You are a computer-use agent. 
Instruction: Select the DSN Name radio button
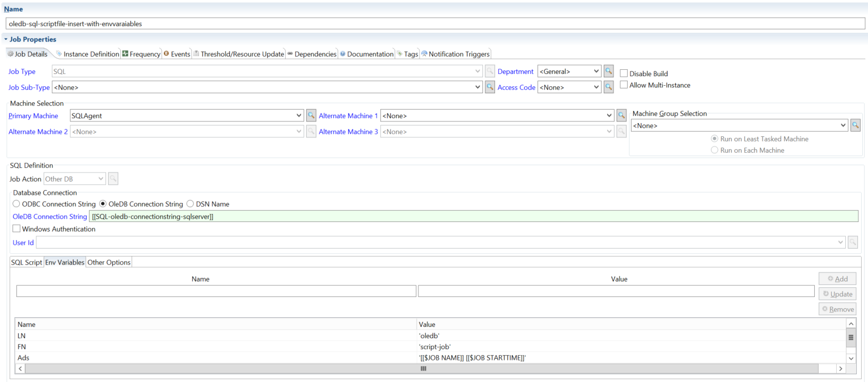(190, 204)
